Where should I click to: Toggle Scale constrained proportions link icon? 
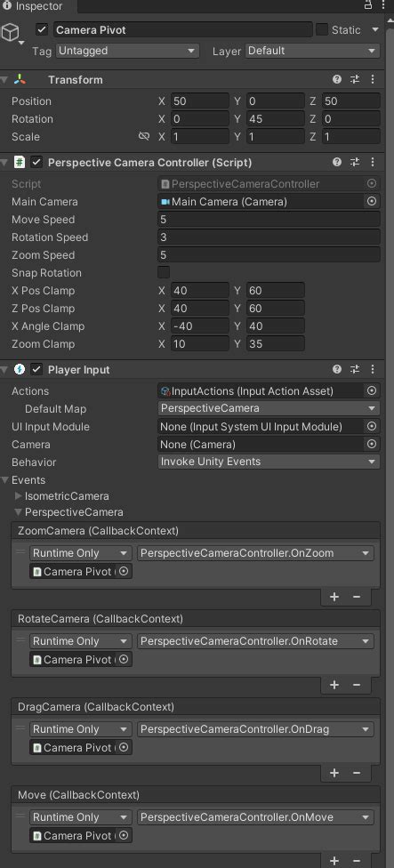tap(144, 136)
